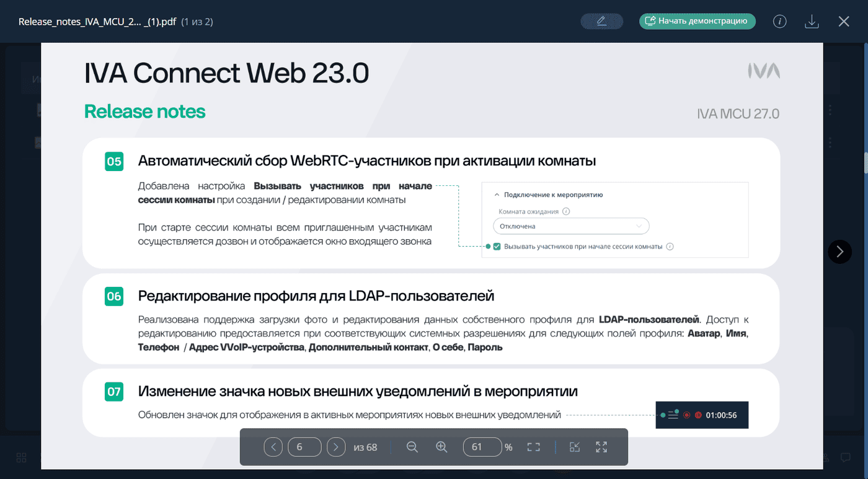Click section number badge 06
Viewport: 868px width, 479px height.
(x=114, y=296)
